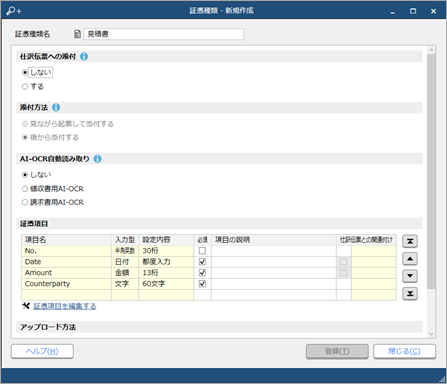Click the info icon next to AI-OCR自動読み取り

pyautogui.click(x=97, y=159)
